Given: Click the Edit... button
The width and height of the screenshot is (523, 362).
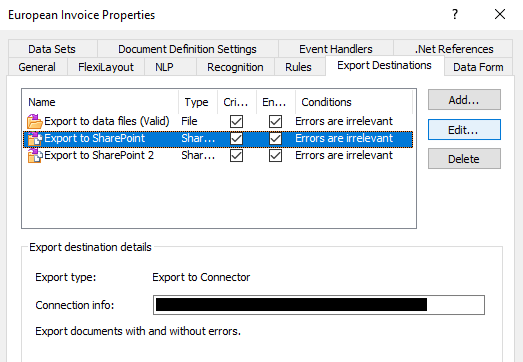Looking at the screenshot, I should (464, 129).
